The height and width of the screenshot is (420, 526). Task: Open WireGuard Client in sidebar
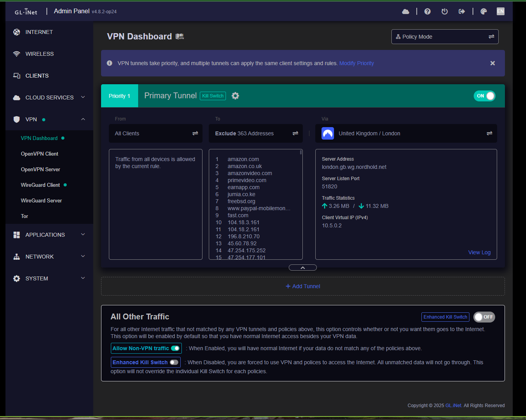(40, 185)
